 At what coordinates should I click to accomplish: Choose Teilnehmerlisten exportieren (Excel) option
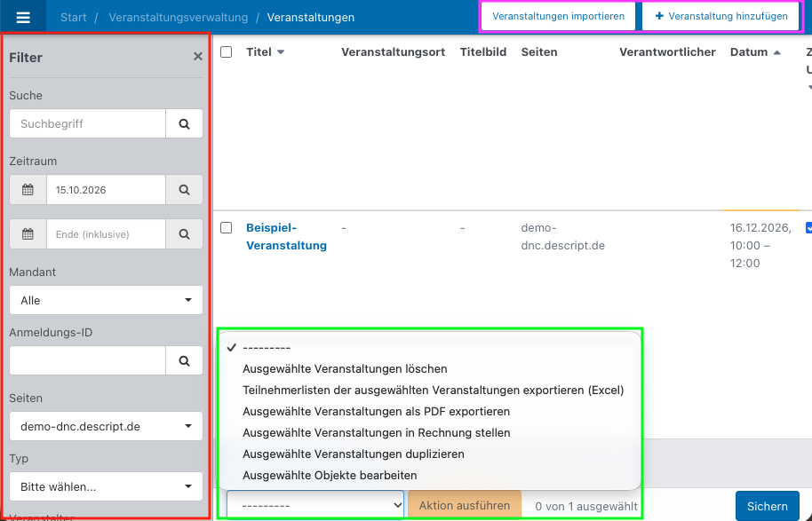click(x=429, y=391)
